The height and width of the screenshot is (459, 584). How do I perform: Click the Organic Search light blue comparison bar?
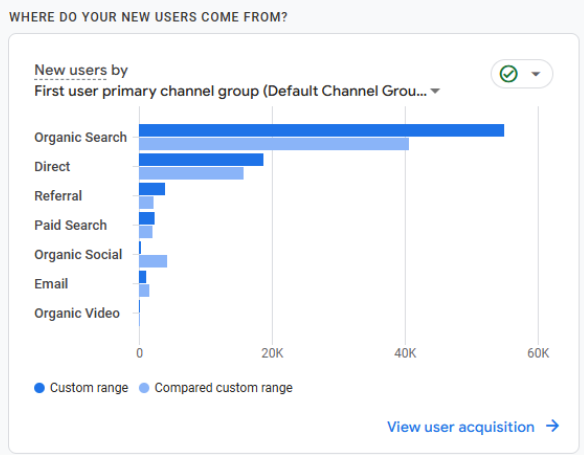tap(274, 144)
